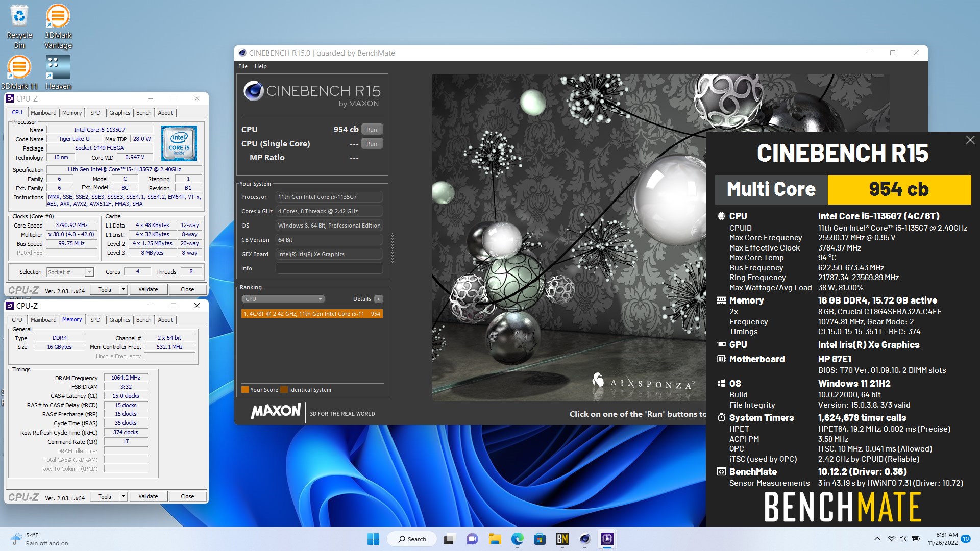This screenshot has height=551, width=980.
Task: Open File Explorer from the taskbar
Action: (x=495, y=539)
